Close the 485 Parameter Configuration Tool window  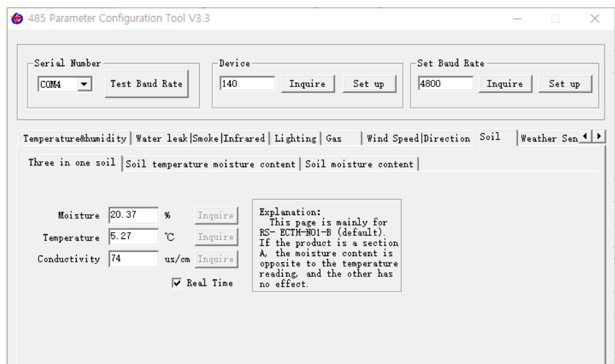click(x=595, y=18)
